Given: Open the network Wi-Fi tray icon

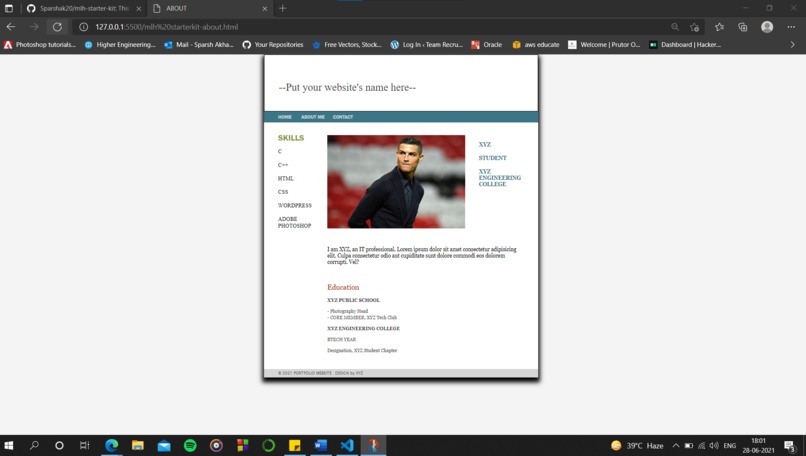Looking at the screenshot, I should point(702,446).
